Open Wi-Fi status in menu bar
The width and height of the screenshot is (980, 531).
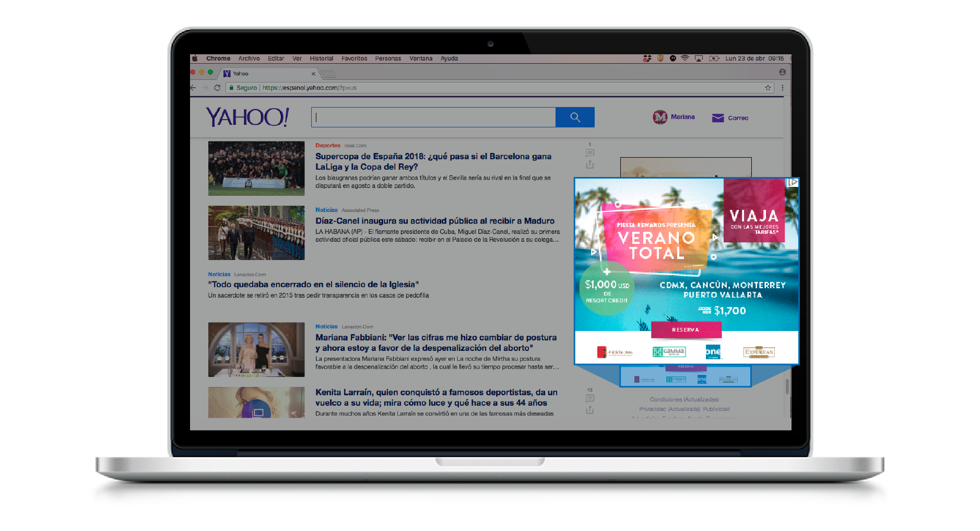tap(685, 58)
